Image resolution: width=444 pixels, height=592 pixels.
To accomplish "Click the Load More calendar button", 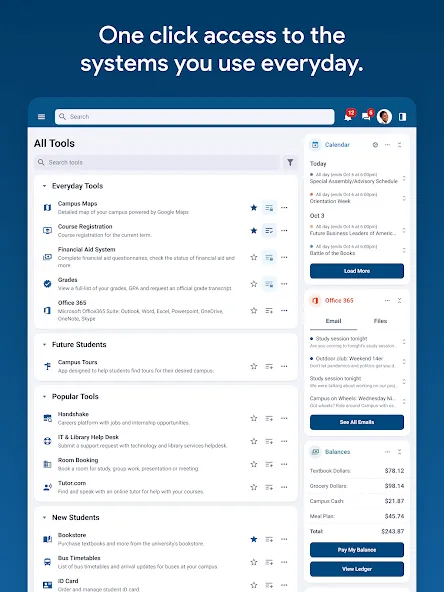I will coord(357,271).
